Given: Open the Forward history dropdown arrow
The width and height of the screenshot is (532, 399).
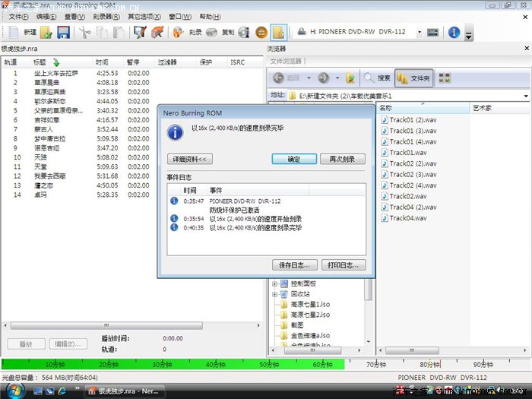Looking at the screenshot, I should (337, 78).
